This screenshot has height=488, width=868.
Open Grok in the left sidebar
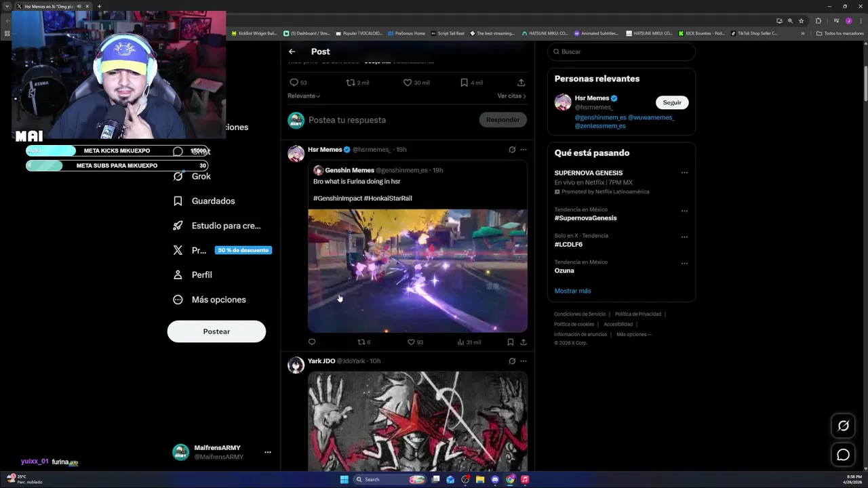192,176
